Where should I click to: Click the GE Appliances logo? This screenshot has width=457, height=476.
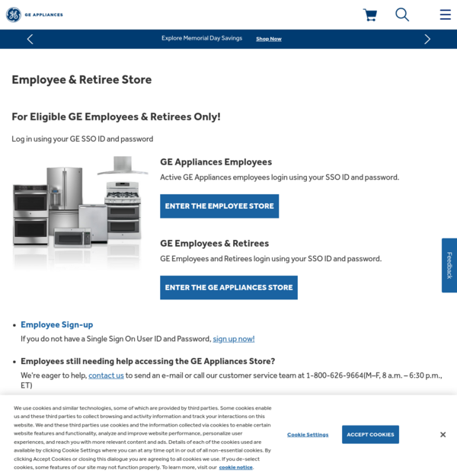pyautogui.click(x=34, y=14)
